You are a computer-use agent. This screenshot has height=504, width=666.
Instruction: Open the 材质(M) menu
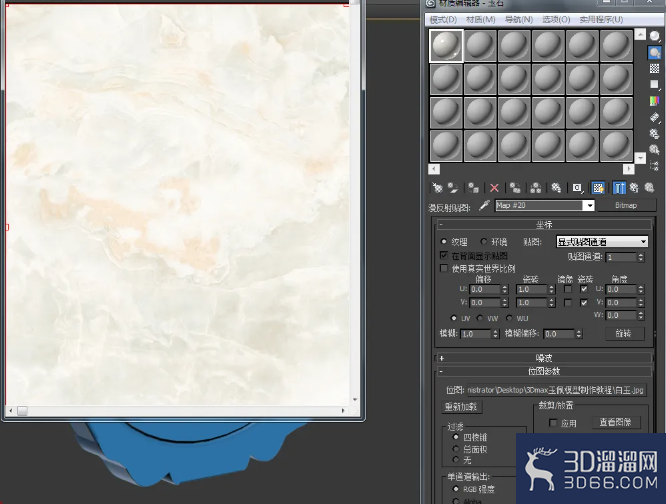click(x=480, y=20)
